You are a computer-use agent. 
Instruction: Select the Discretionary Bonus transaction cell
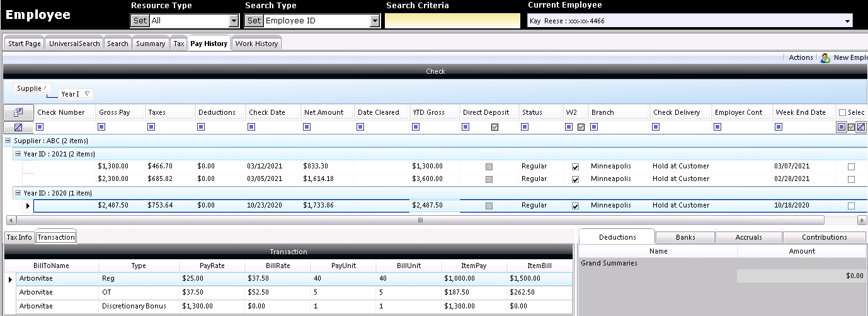(x=139, y=306)
